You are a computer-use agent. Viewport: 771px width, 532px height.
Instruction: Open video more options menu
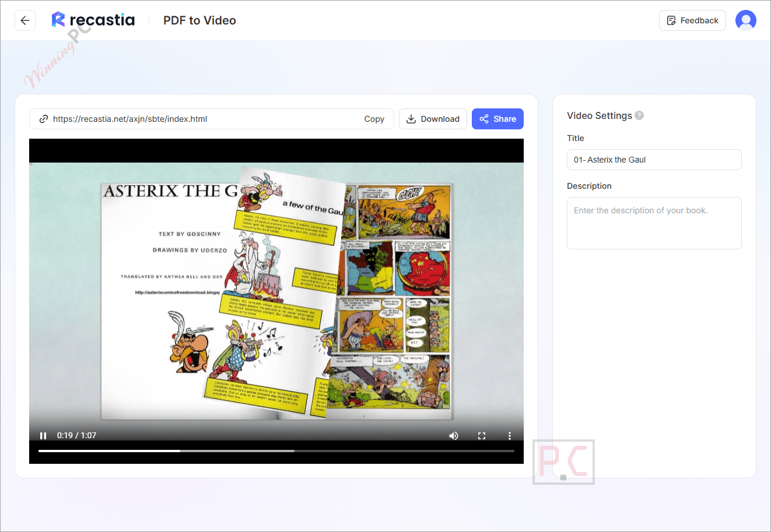(x=510, y=436)
